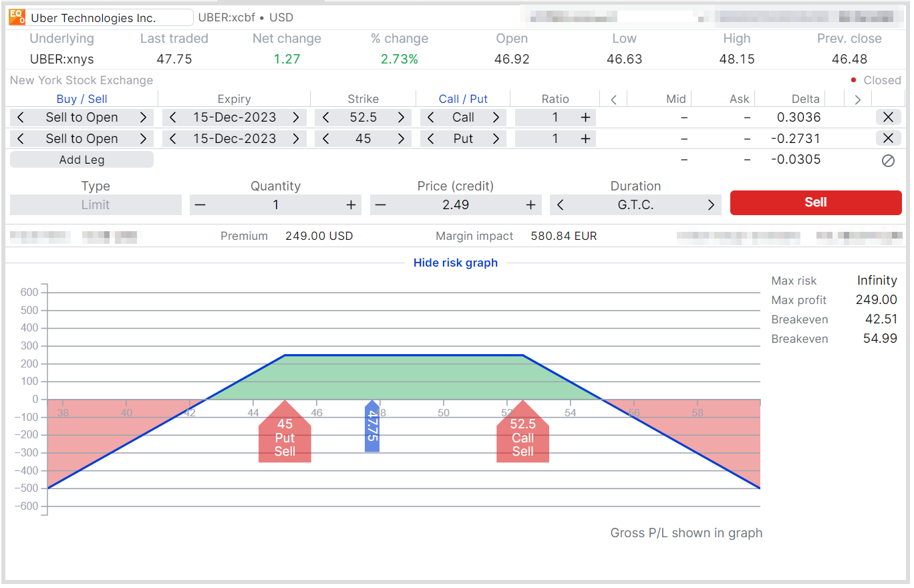Click the Call / Put column header

[x=463, y=99]
